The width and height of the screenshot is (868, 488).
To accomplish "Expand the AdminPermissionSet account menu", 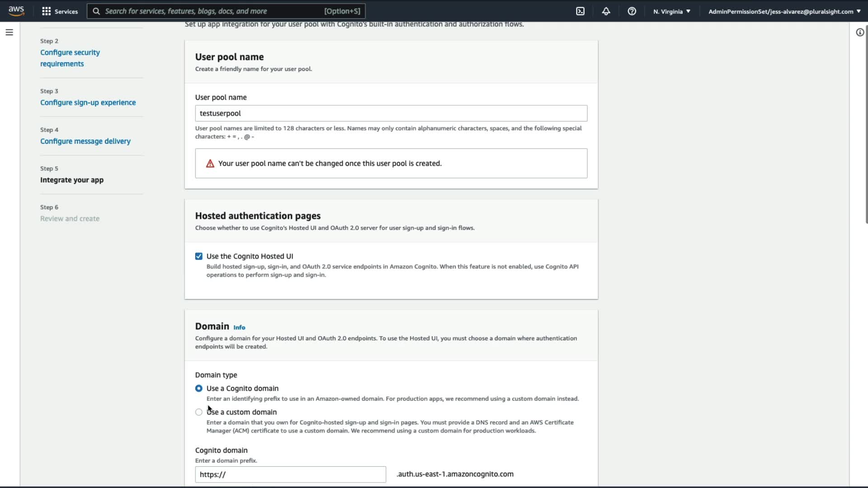I will click(784, 11).
